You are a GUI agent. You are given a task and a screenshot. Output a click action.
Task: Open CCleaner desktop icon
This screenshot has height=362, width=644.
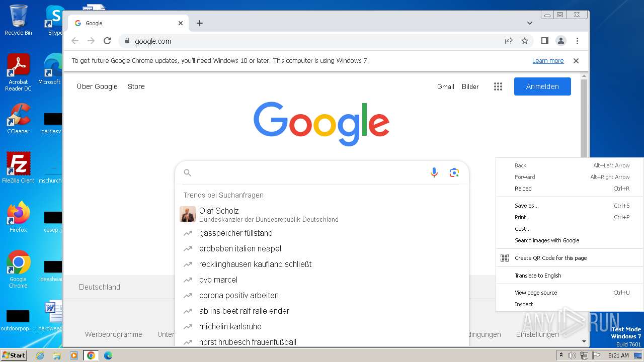[x=18, y=119]
